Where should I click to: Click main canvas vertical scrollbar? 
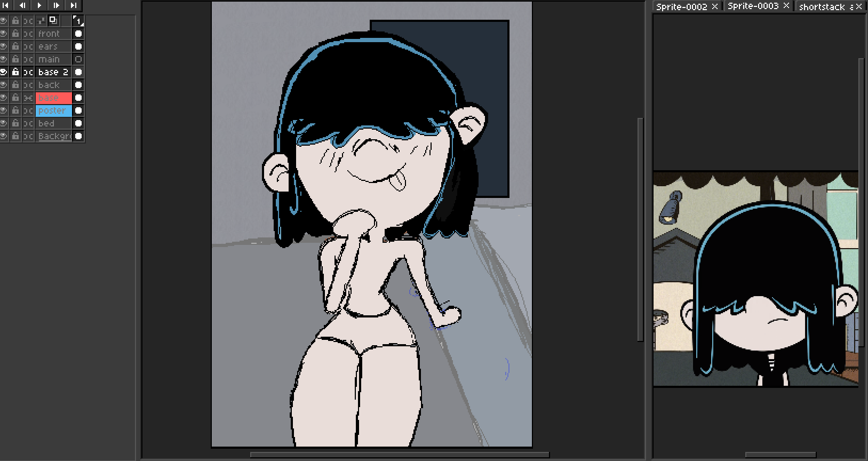(x=640, y=229)
